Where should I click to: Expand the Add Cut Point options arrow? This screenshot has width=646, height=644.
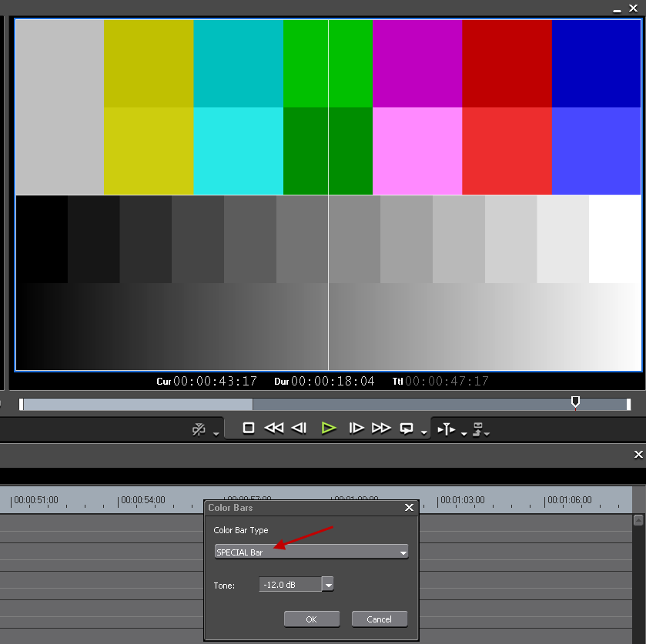click(x=464, y=434)
